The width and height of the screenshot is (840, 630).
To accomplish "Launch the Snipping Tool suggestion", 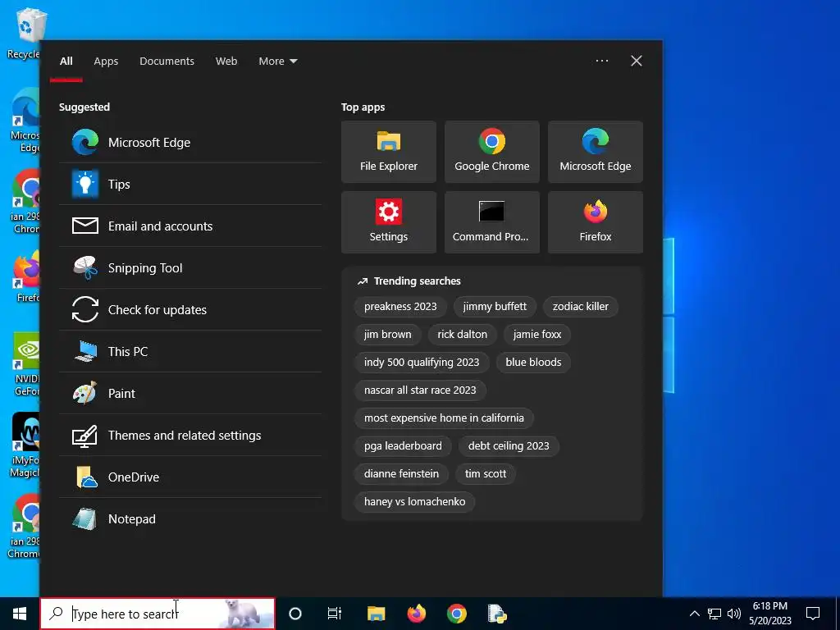I will (190, 268).
